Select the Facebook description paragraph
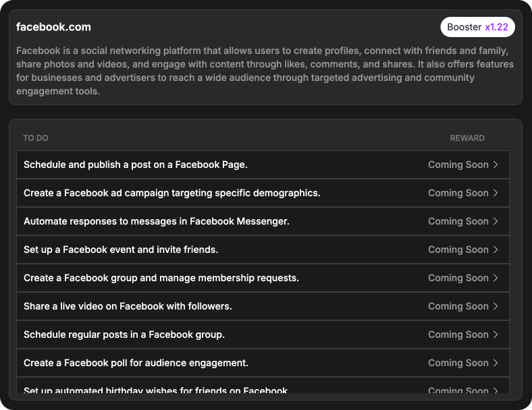 pos(265,71)
